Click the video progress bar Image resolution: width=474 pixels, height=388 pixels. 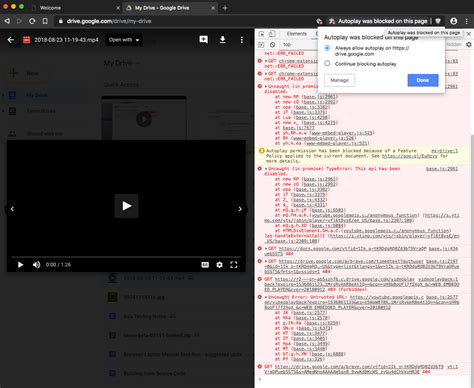[x=126, y=257]
